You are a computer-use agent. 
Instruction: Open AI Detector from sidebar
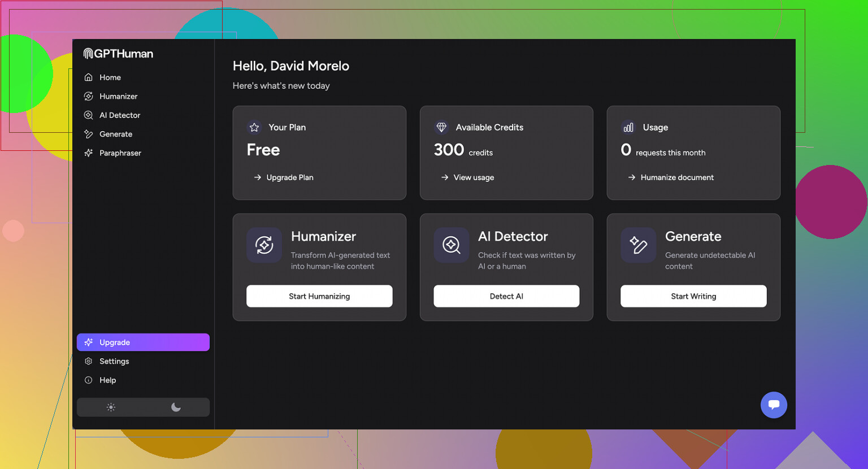[x=119, y=115]
